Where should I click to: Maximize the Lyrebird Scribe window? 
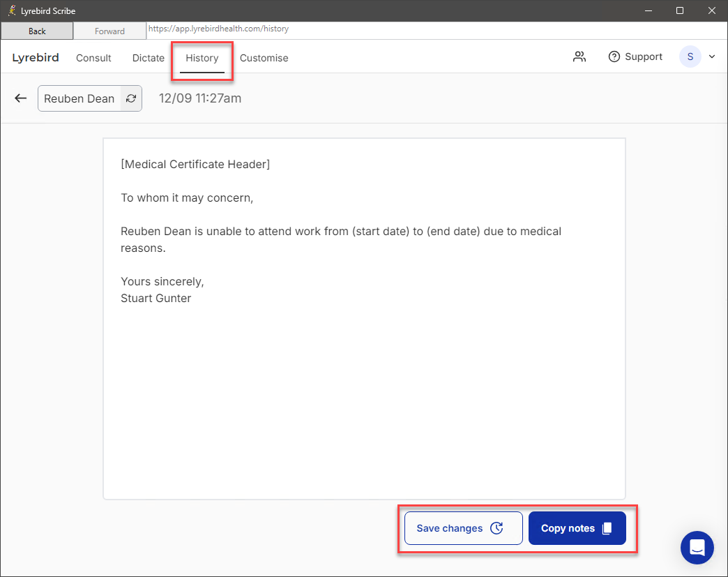tap(680, 10)
